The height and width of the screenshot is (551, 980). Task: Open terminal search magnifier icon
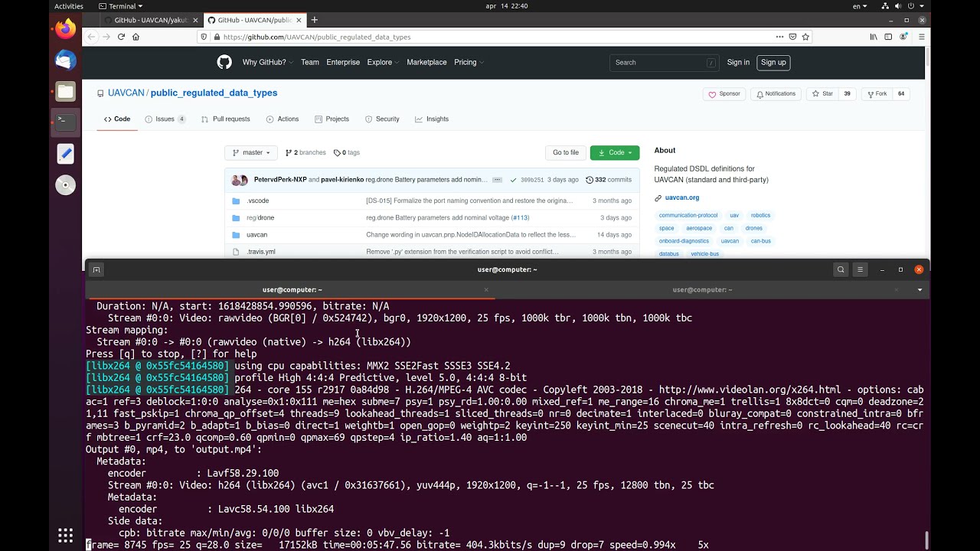pos(841,269)
